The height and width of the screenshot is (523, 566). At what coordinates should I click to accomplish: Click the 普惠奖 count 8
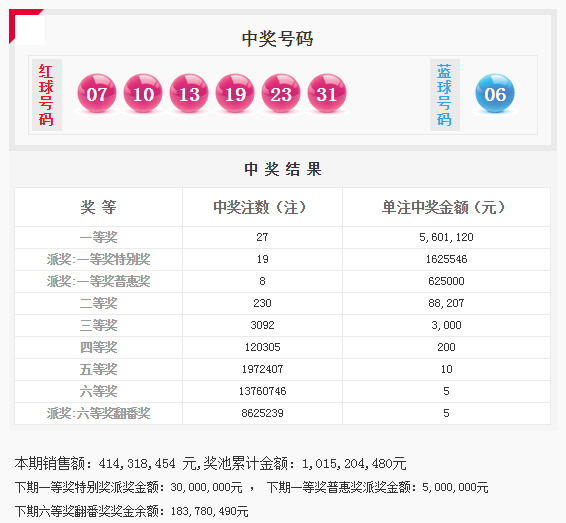pyautogui.click(x=262, y=281)
